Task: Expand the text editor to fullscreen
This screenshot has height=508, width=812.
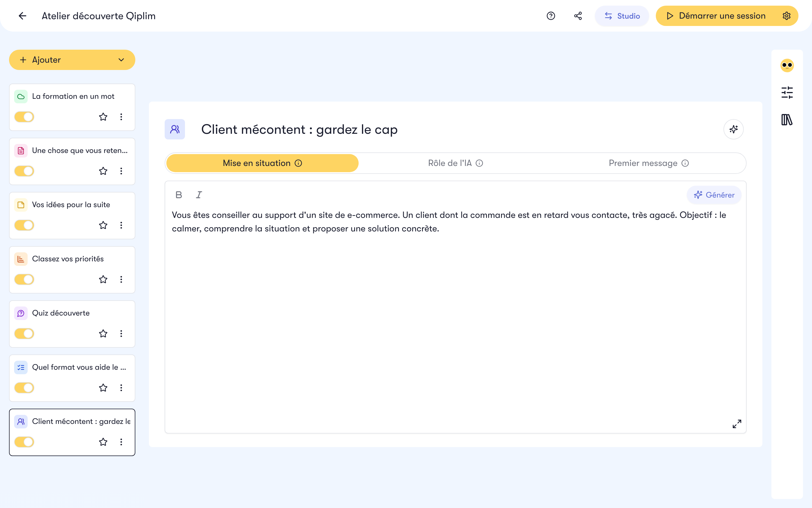Action: 737,424
